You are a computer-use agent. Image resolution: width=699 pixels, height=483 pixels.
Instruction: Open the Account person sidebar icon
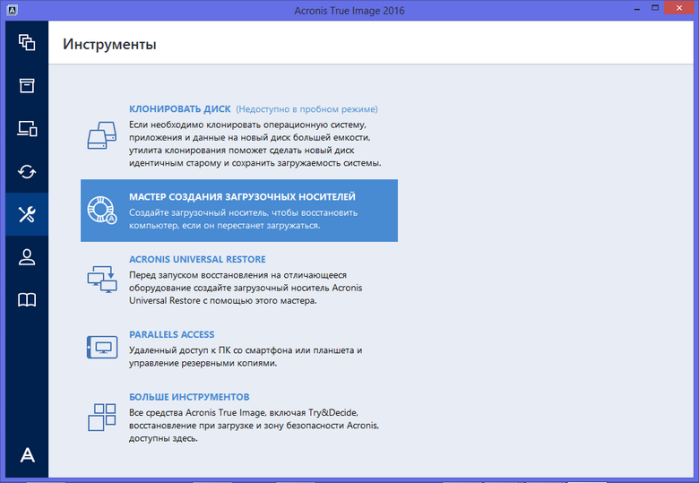click(x=27, y=257)
